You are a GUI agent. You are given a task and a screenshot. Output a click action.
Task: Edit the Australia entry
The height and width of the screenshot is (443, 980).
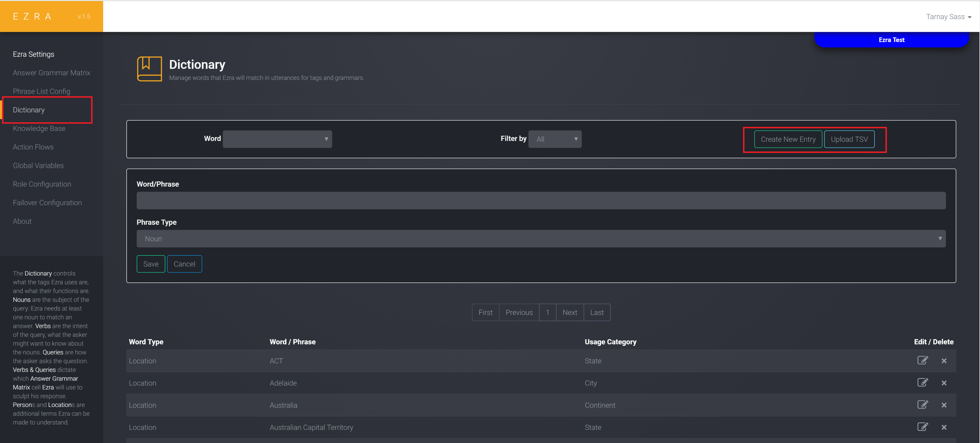(922, 404)
